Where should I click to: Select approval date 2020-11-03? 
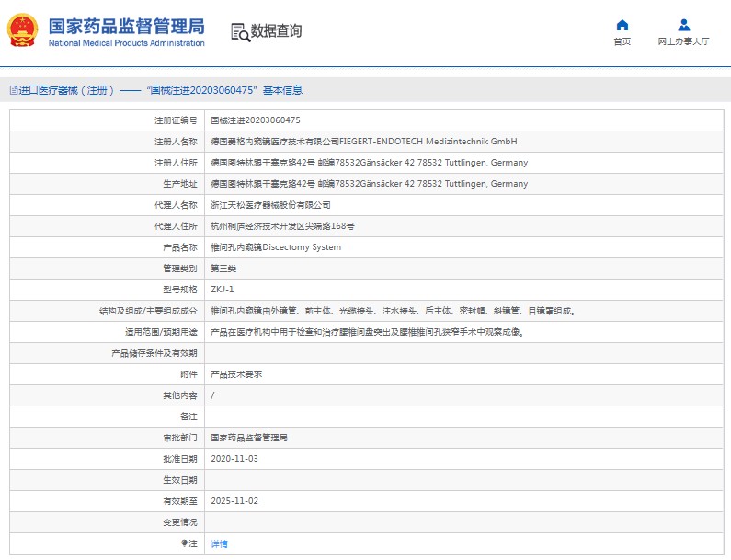coord(234,459)
